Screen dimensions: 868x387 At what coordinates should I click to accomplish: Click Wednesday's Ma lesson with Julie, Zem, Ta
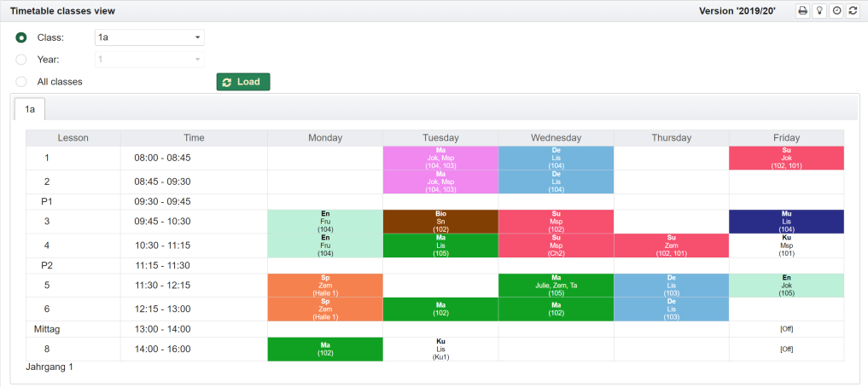click(556, 286)
